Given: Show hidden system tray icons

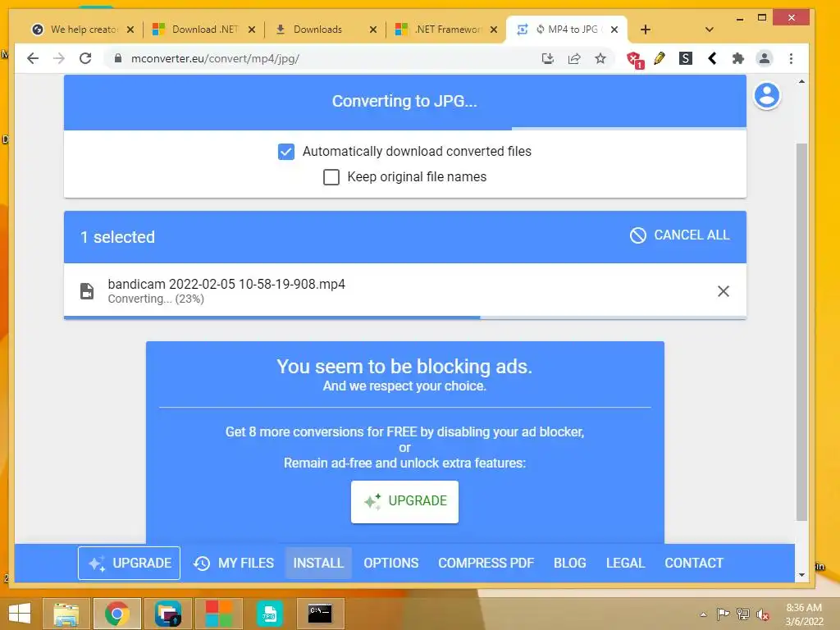Looking at the screenshot, I should (703, 614).
